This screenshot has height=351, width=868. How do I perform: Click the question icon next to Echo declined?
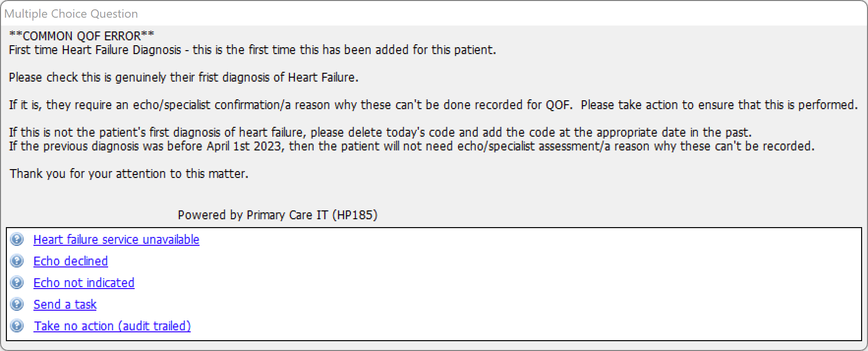coord(17,261)
